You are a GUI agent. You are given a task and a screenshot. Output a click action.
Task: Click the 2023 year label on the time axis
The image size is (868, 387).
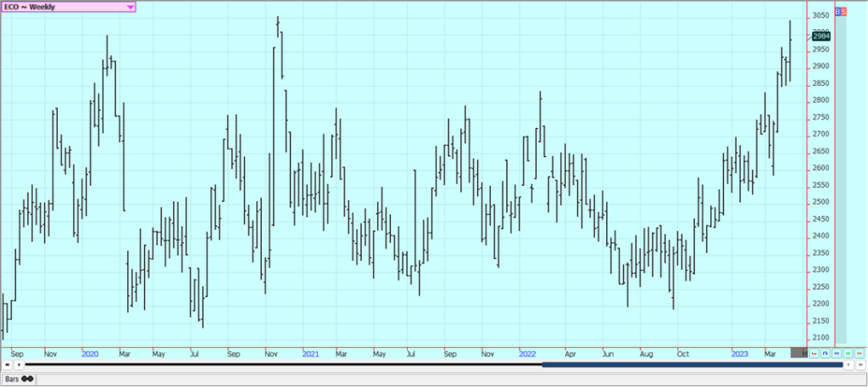740,354
